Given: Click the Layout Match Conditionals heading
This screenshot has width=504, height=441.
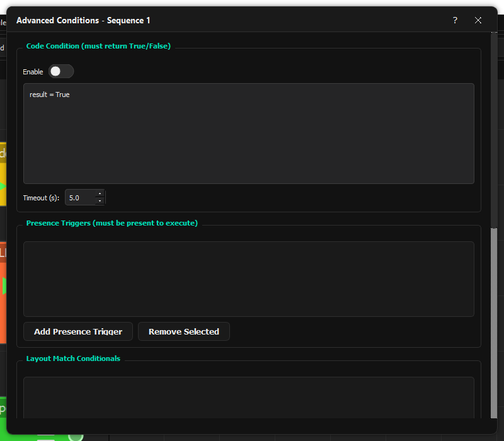Looking at the screenshot, I should point(72,358).
